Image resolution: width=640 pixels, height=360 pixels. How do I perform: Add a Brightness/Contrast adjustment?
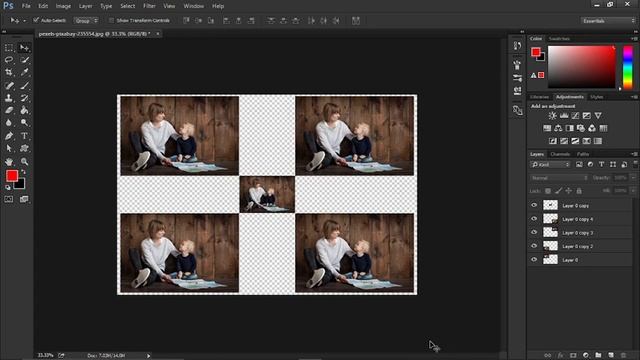(x=552, y=116)
